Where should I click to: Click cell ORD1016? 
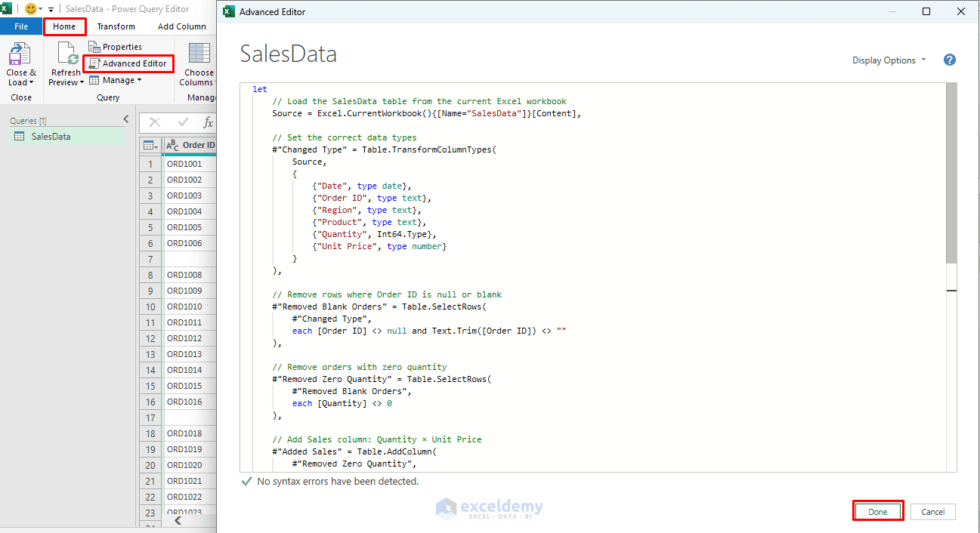coord(189,402)
